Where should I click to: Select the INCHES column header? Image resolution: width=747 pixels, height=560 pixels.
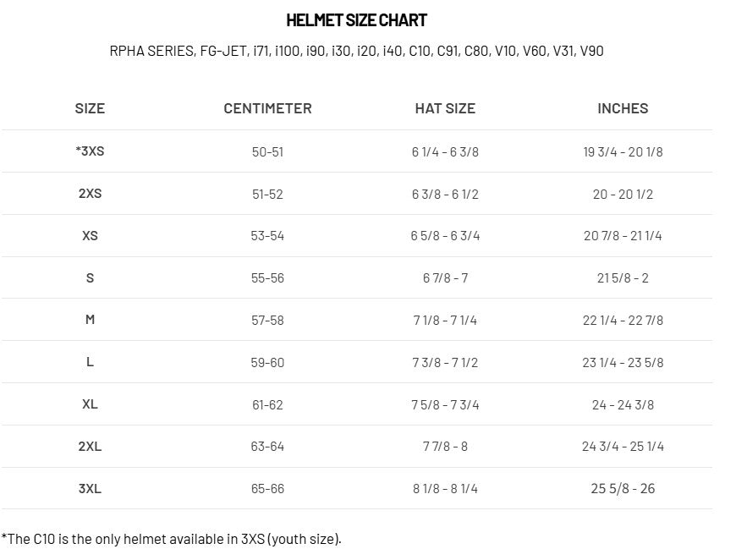[623, 108]
